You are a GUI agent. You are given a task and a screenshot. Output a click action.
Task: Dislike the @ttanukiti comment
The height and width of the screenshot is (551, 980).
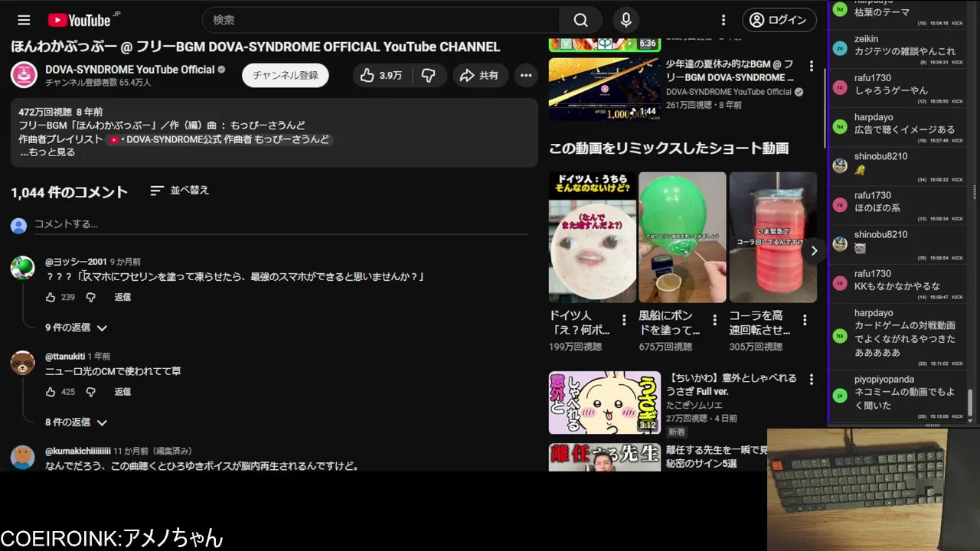coord(90,392)
